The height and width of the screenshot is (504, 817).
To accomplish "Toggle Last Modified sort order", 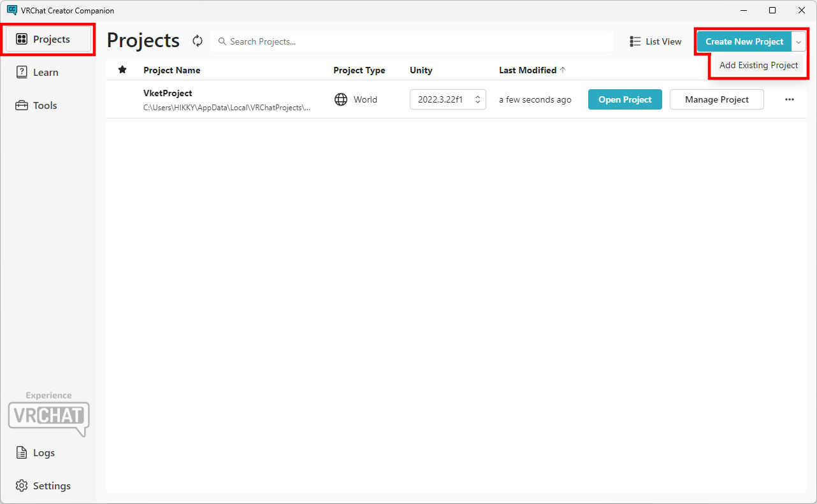I will [x=532, y=70].
